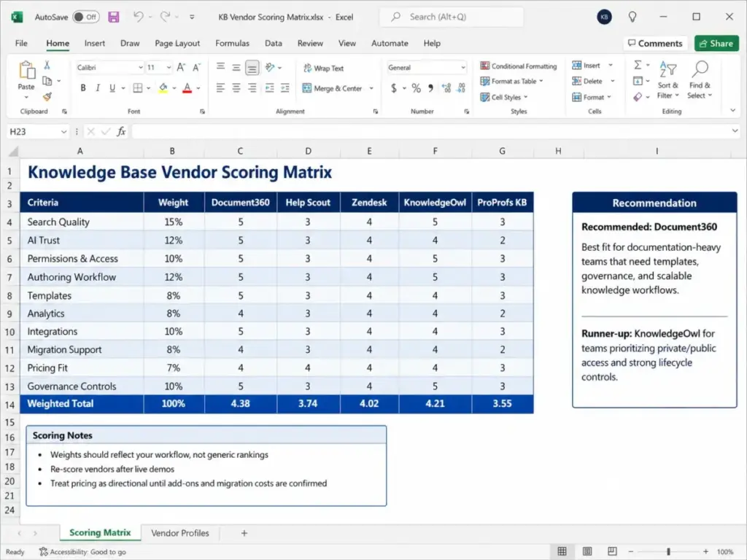Redo the last action
The height and width of the screenshot is (560, 747).
(x=165, y=17)
